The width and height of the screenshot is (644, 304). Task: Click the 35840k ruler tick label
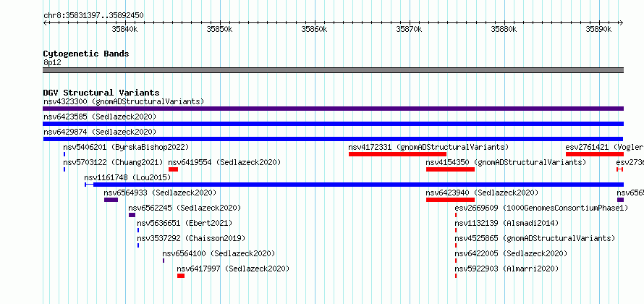point(125,29)
